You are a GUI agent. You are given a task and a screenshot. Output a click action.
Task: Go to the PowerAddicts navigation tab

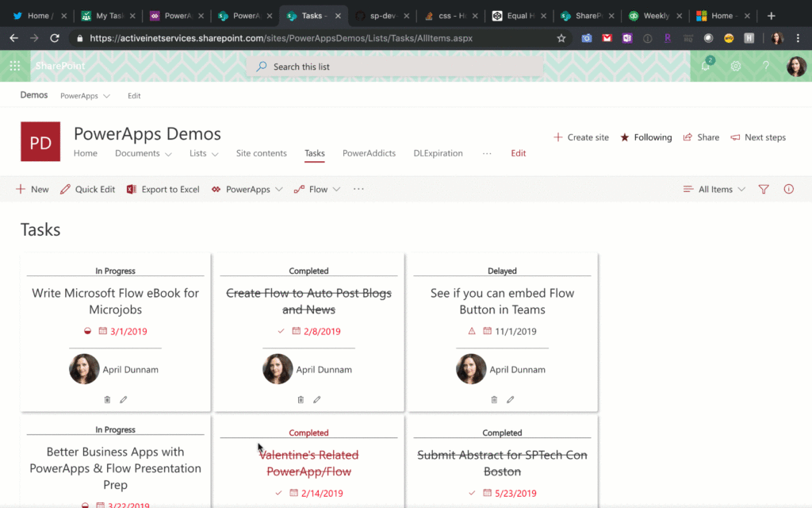[369, 153]
